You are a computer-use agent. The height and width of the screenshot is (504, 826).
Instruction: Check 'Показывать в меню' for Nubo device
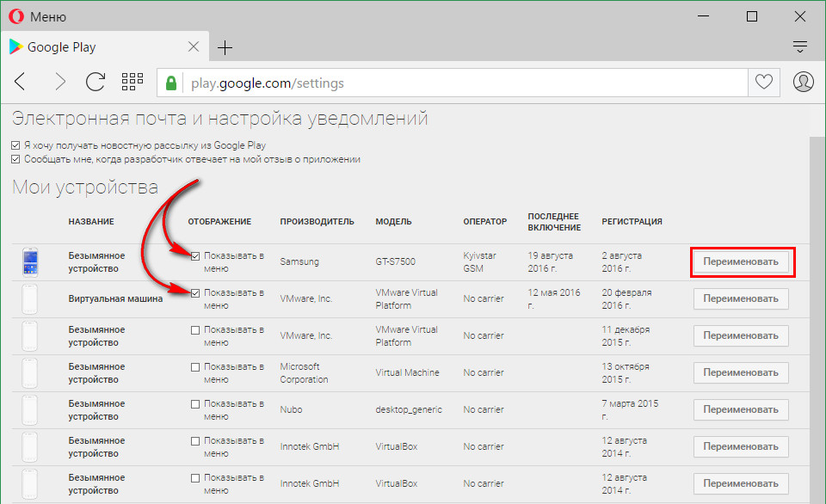195,404
